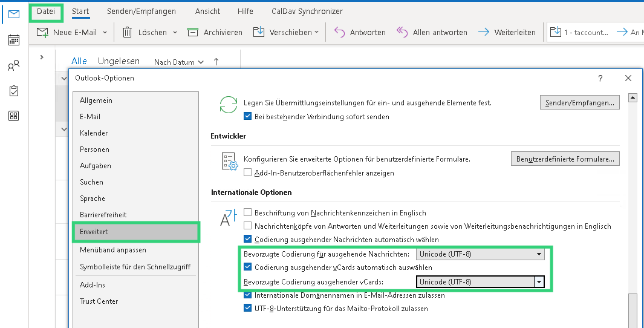The width and height of the screenshot is (644, 328).
Task: Expand the 'Nach Datum' sort dropdown
Action: pyautogui.click(x=178, y=62)
